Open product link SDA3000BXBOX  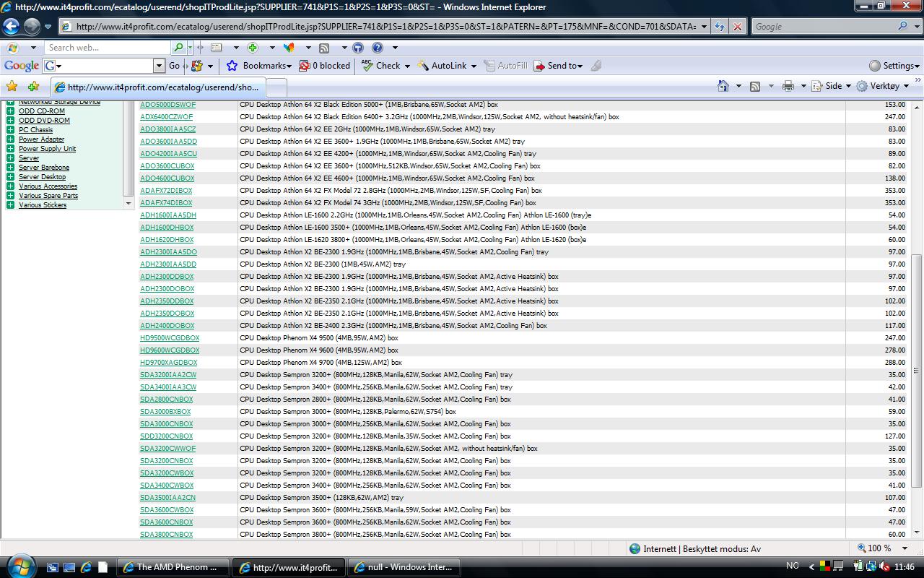pyautogui.click(x=165, y=412)
